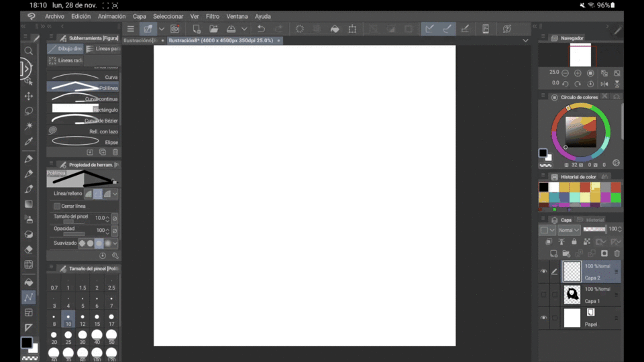
Task: Enable the Cerrar línea checkbox
Action: [57, 206]
